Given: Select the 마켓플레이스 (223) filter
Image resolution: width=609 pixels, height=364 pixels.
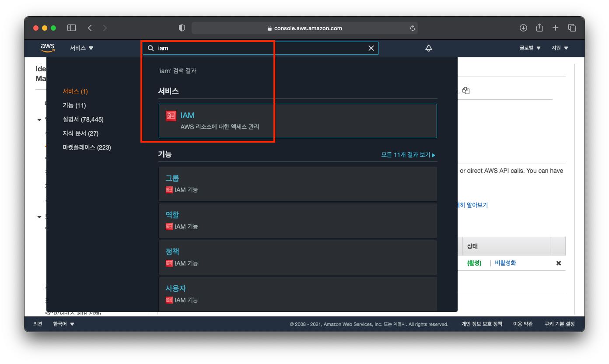Looking at the screenshot, I should click(87, 147).
